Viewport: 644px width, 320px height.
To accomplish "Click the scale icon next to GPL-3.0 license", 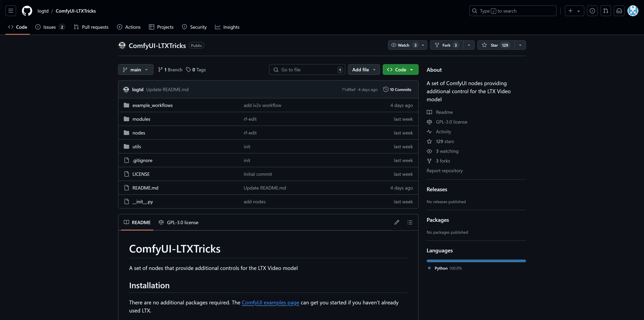I will (x=429, y=122).
